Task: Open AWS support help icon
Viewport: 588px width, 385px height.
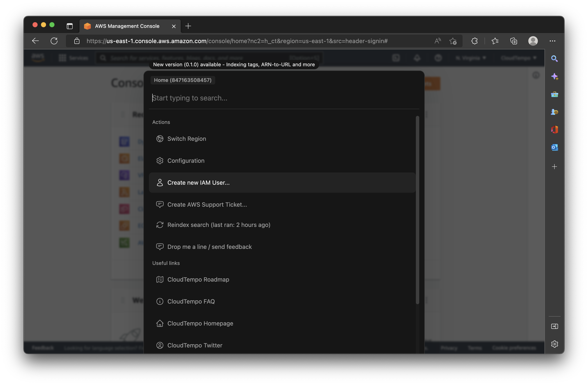Action: pyautogui.click(x=438, y=58)
